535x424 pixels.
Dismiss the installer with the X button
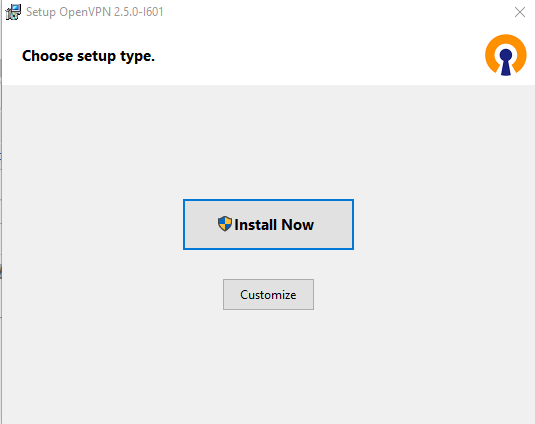[520, 12]
